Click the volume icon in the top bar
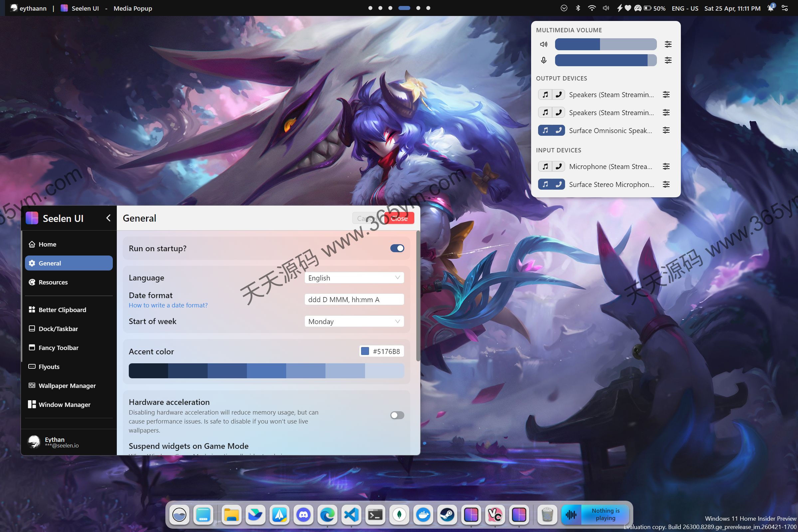 click(606, 8)
